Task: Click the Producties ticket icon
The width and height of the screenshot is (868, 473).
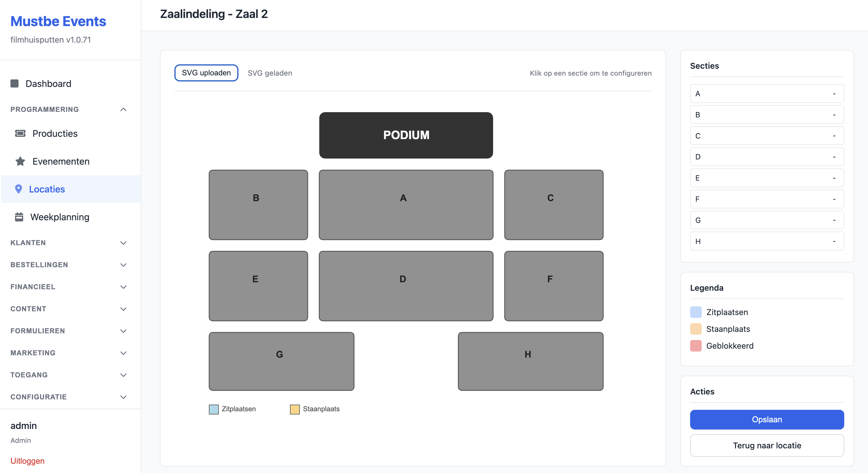Action: [20, 133]
